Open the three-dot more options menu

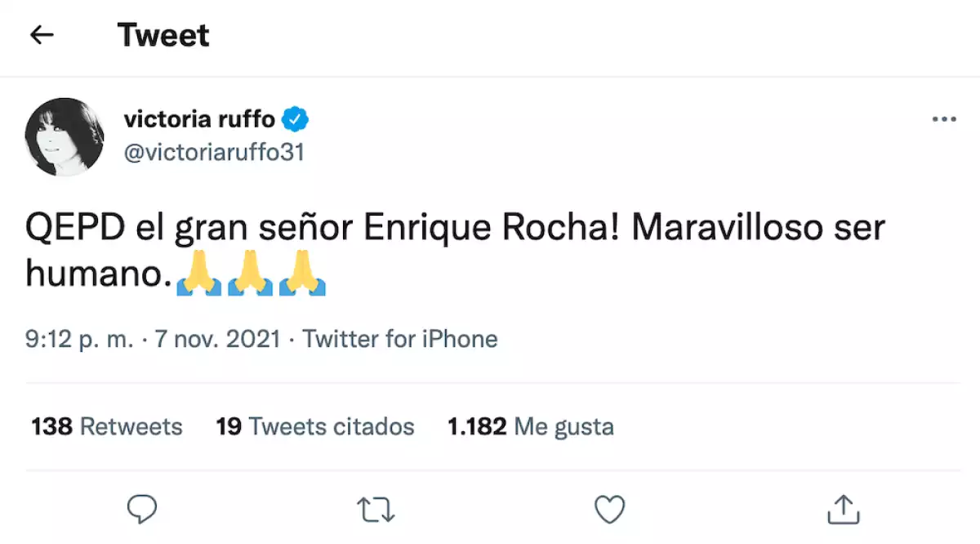[943, 120]
